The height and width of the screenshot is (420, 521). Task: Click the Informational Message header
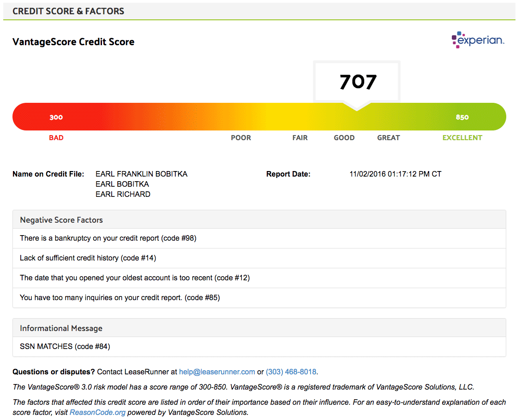61,328
